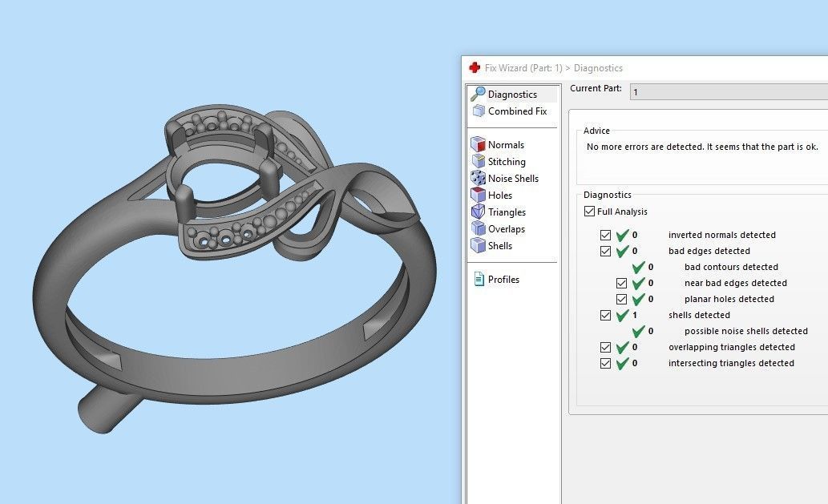
Task: Open the Normals fixing page
Action: coord(506,144)
